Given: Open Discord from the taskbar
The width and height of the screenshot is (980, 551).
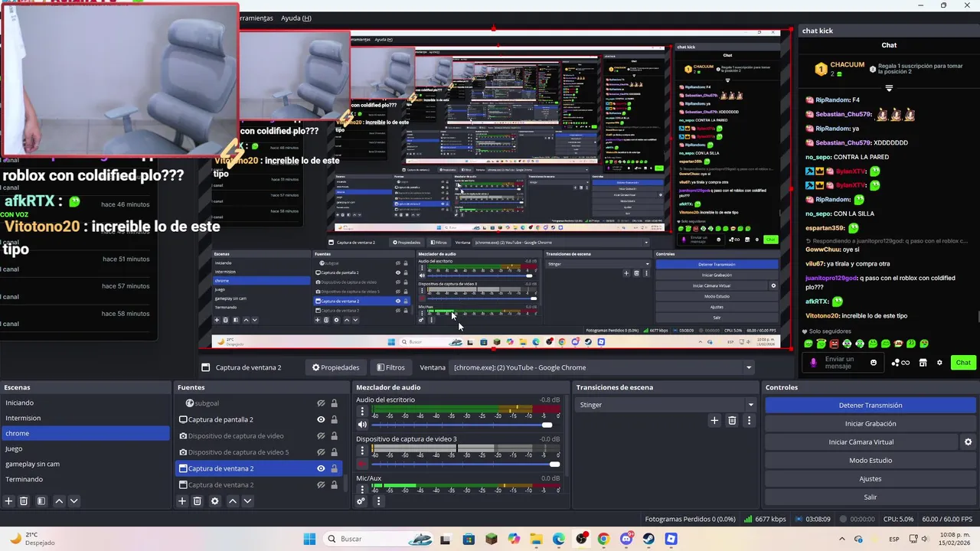Looking at the screenshot, I should coord(626,539).
